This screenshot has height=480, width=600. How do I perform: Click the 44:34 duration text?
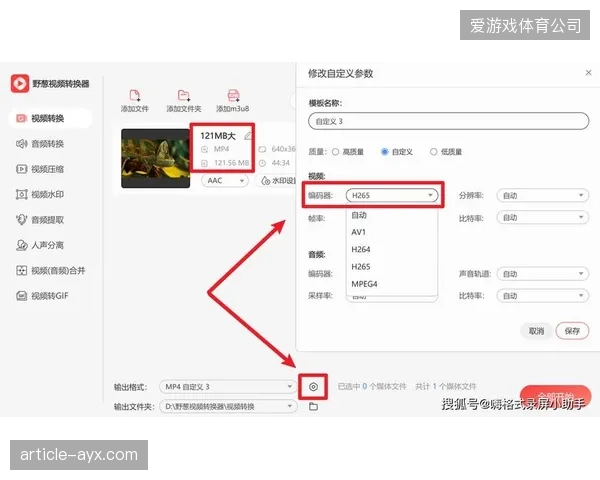click(280, 163)
